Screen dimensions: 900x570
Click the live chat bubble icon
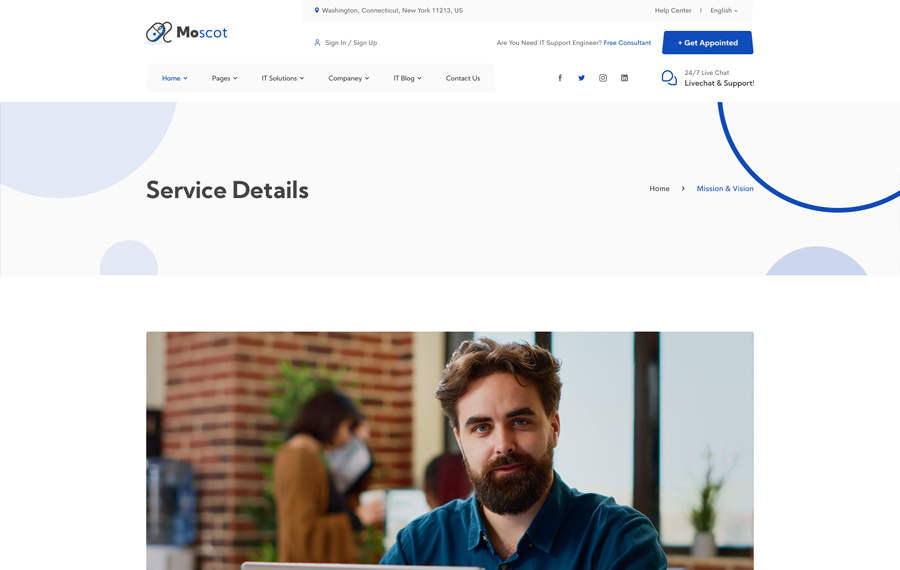669,78
